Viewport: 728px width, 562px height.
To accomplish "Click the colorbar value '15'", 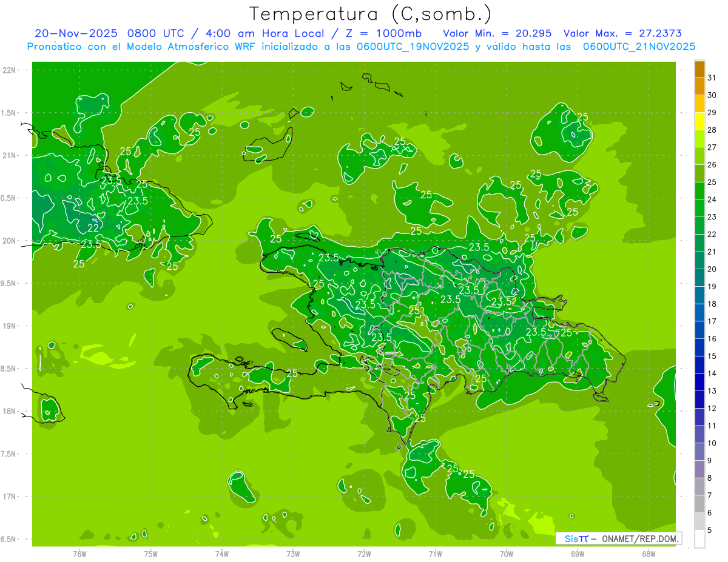I will (712, 356).
